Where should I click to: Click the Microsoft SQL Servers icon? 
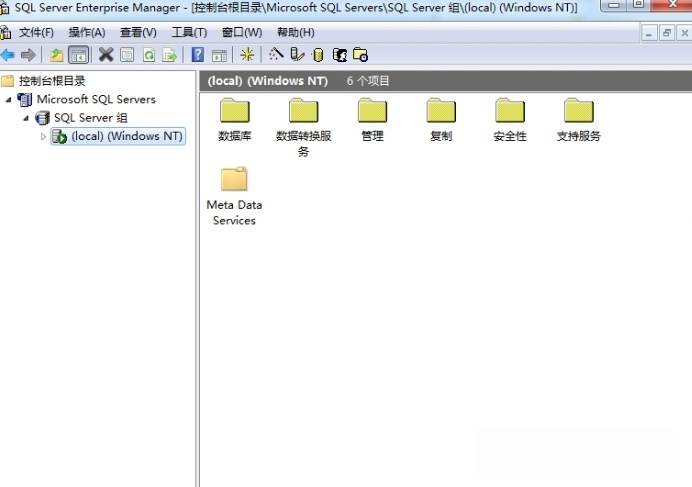(x=25, y=100)
